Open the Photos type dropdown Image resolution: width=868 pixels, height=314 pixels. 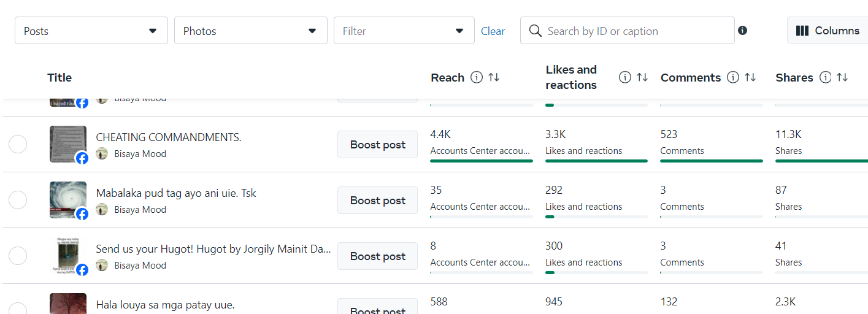[x=250, y=31]
